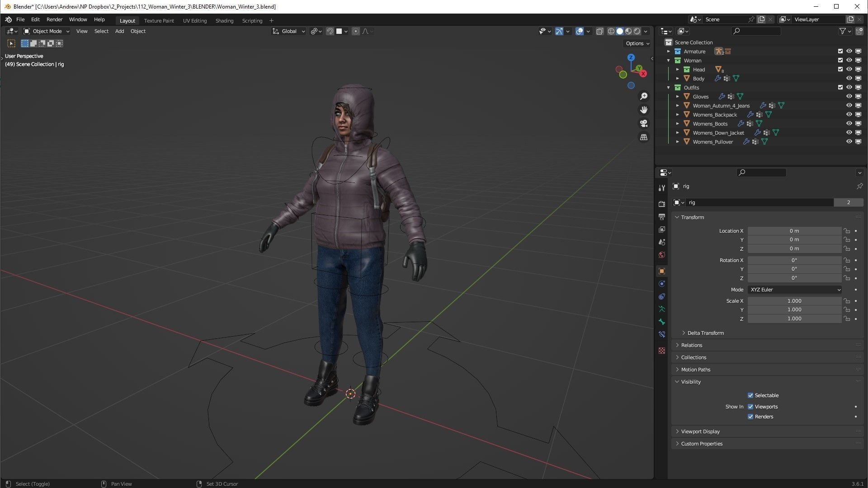Open the Armature Object Data properties tab
Image resolution: width=868 pixels, height=488 pixels.
pos(662,309)
